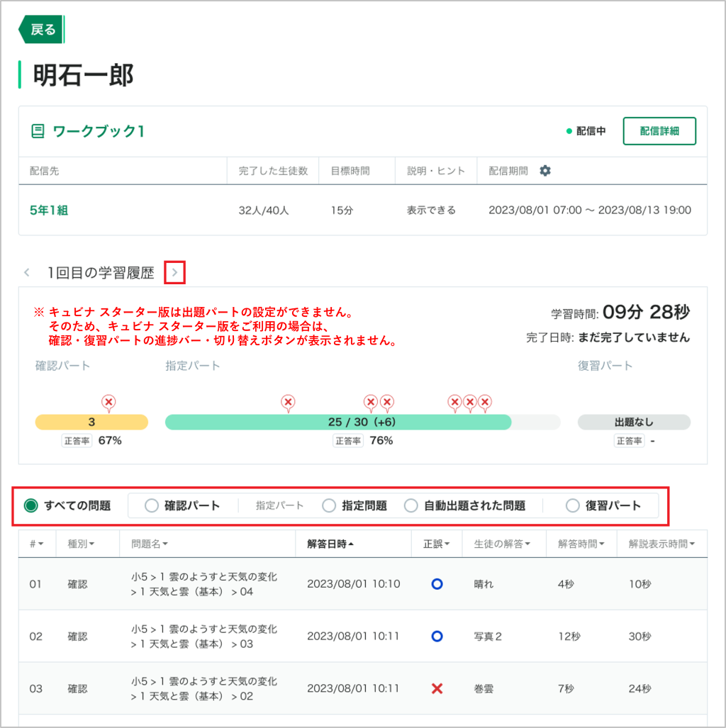The width and height of the screenshot is (726, 728).
Task: Select the 自動出題された問題 radio button
Action: 411,505
